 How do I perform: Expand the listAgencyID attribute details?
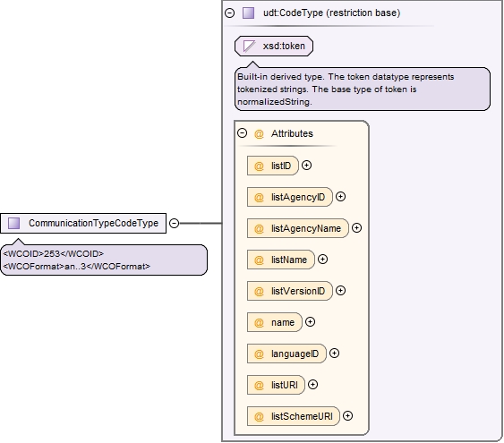[x=340, y=197]
